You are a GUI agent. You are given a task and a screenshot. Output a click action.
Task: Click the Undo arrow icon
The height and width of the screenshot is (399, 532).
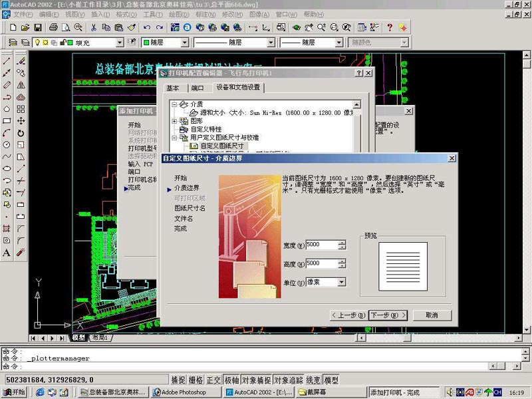click(147, 27)
